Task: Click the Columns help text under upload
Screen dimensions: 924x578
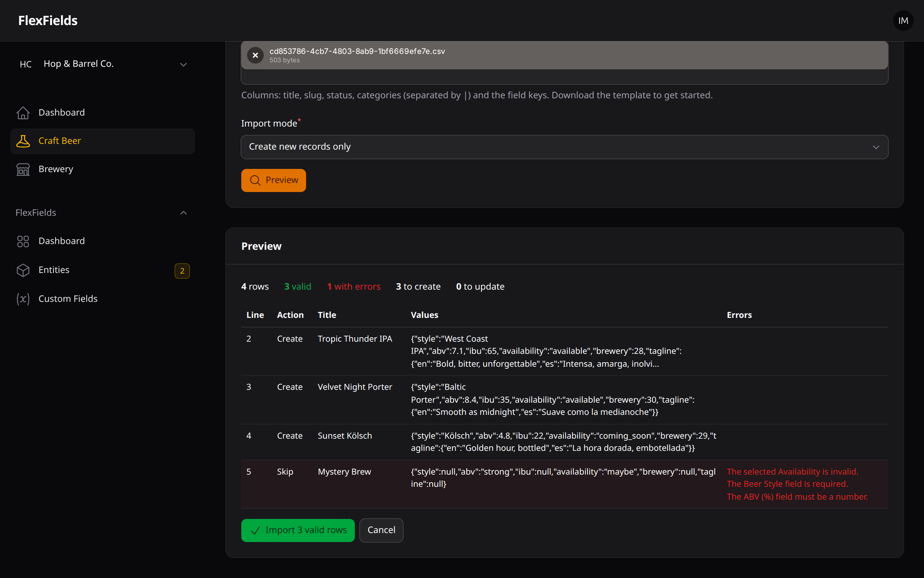Action: pos(477,95)
